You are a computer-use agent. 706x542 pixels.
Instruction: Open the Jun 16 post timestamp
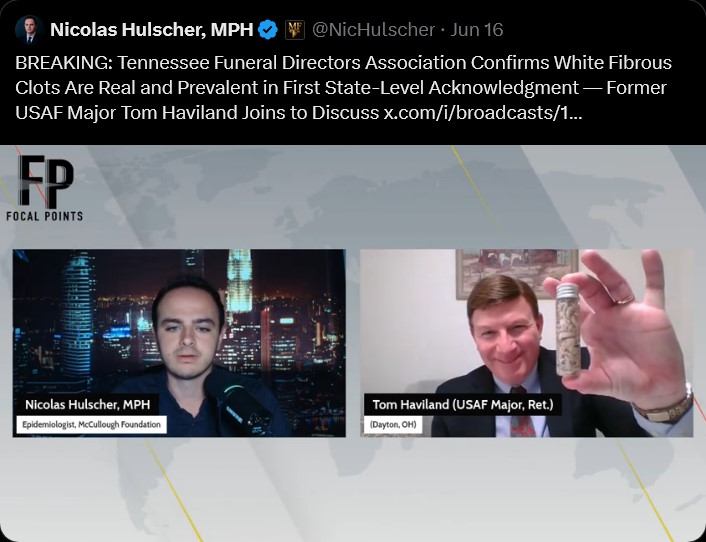(x=477, y=30)
